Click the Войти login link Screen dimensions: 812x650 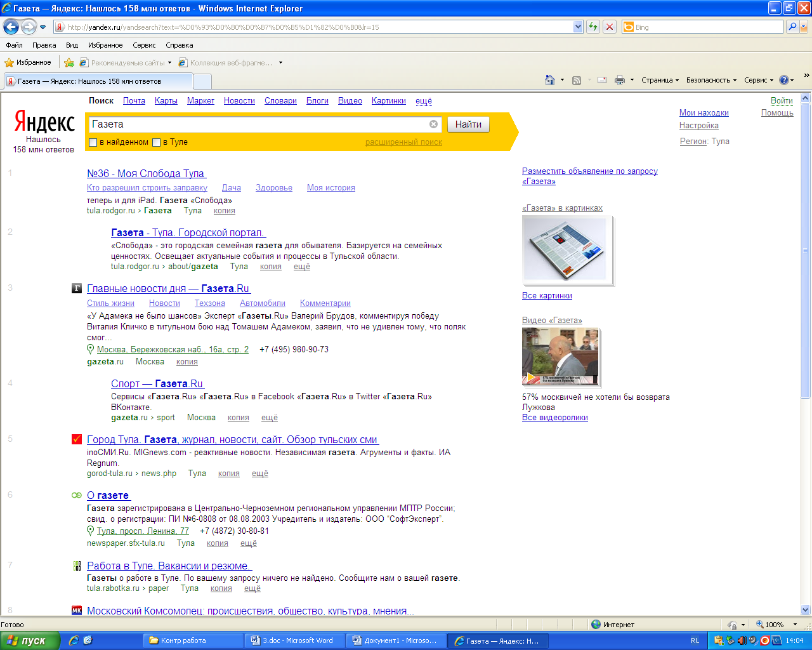coord(782,100)
